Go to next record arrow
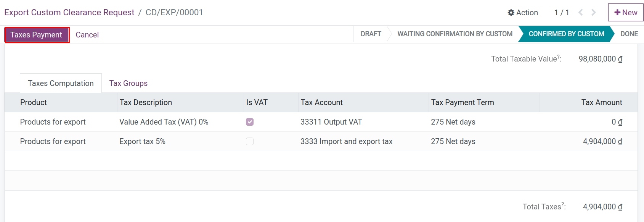The image size is (644, 222). [594, 13]
